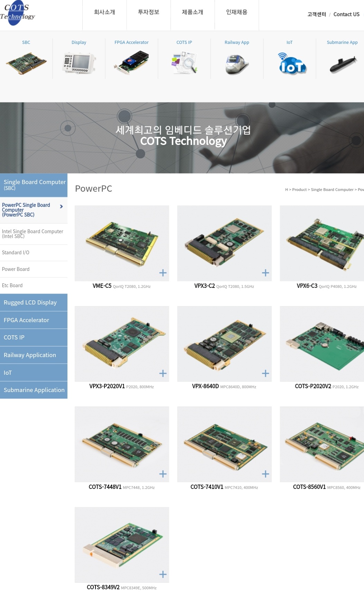Select the Display rugged LCD icon
Screen dimensions: 364x600
[79, 63]
